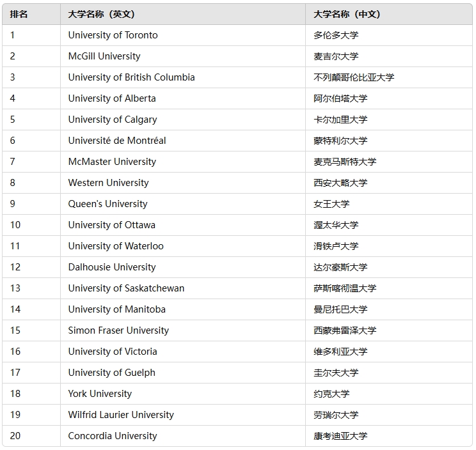This screenshot has width=476, height=450.
Task: Click rank number 1 cell
Action: (x=31, y=35)
